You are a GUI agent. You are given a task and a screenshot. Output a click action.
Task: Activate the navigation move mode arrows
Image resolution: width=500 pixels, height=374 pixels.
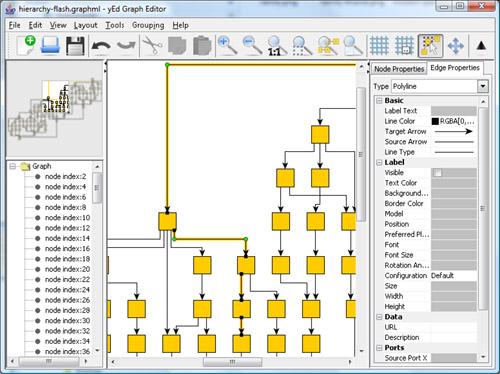456,46
